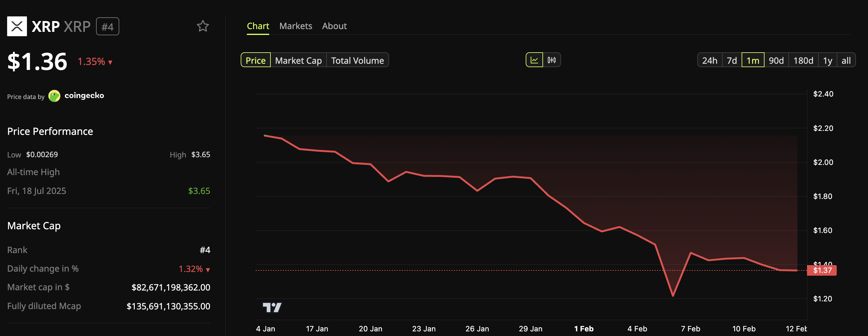The width and height of the screenshot is (868, 336).
Task: Click the red arrow next to Daily change
Action: 208,270
